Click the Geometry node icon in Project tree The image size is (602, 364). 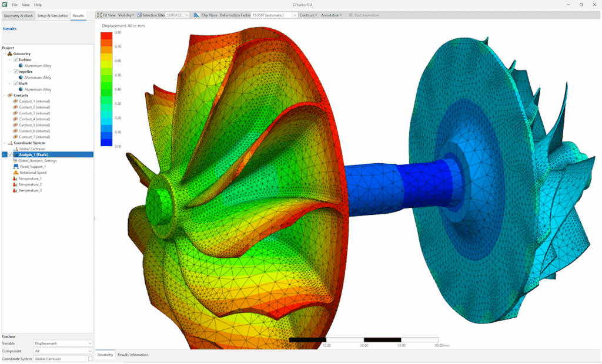(x=10, y=53)
